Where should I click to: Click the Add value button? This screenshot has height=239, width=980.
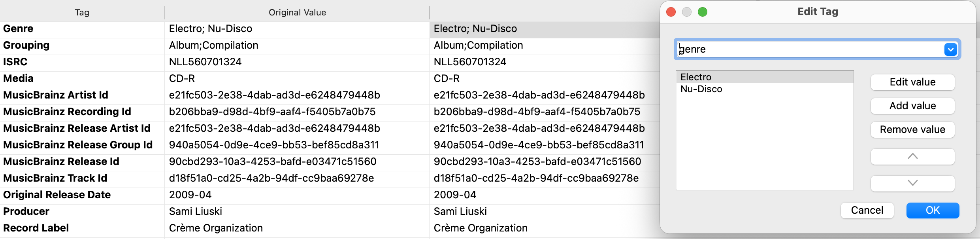912,106
